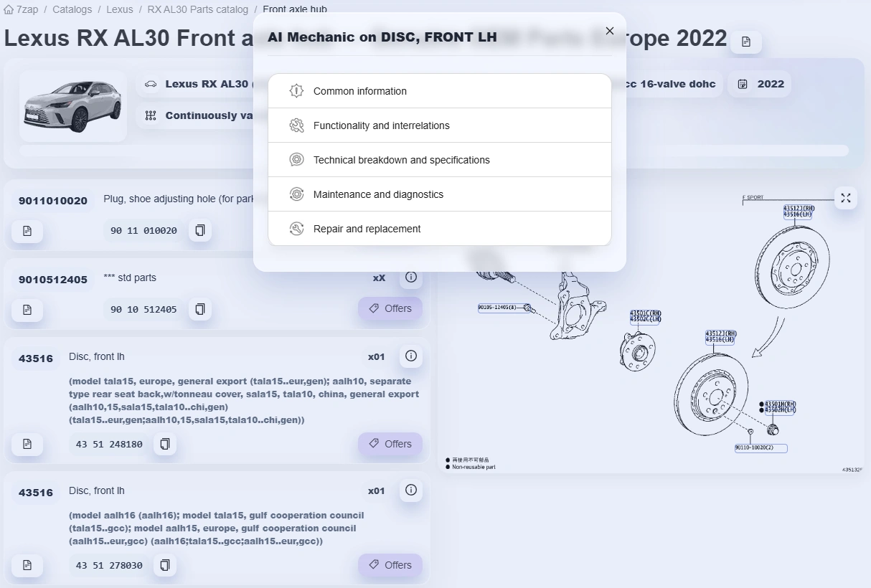Open document icon for part 9010512405
871x588 pixels.
27,310
